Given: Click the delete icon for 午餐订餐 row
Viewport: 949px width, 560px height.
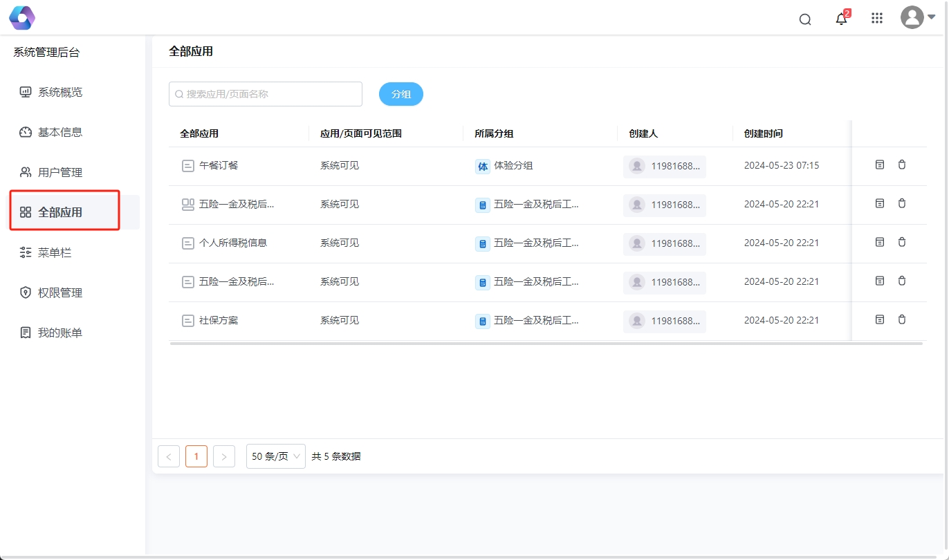Looking at the screenshot, I should (x=902, y=165).
